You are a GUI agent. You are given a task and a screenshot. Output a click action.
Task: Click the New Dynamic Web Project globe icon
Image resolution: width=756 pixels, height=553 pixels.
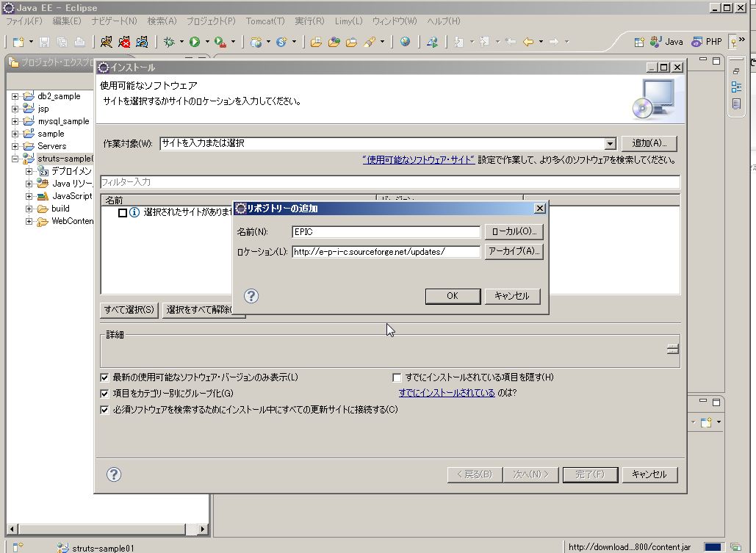tap(256, 42)
